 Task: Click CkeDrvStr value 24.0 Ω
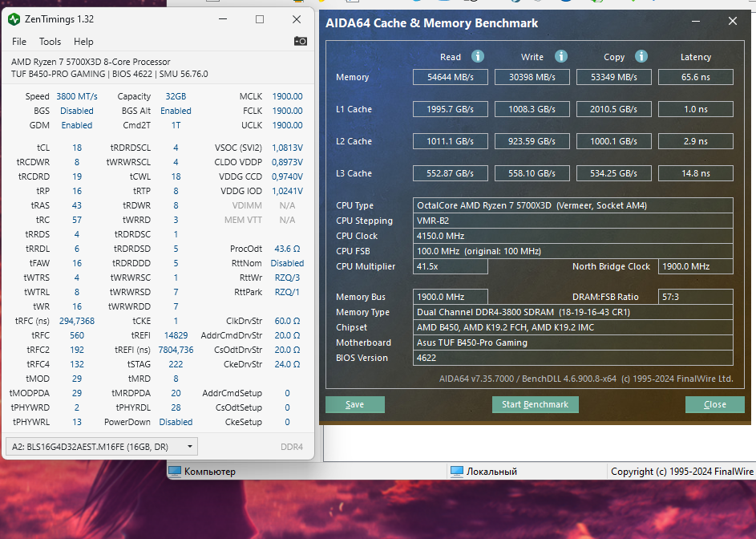(287, 364)
